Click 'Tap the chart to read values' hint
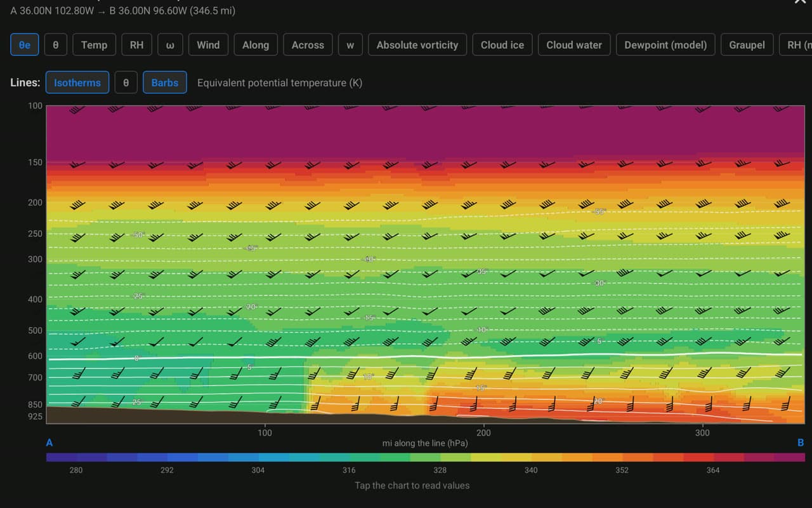This screenshot has width=812, height=508. (412, 485)
